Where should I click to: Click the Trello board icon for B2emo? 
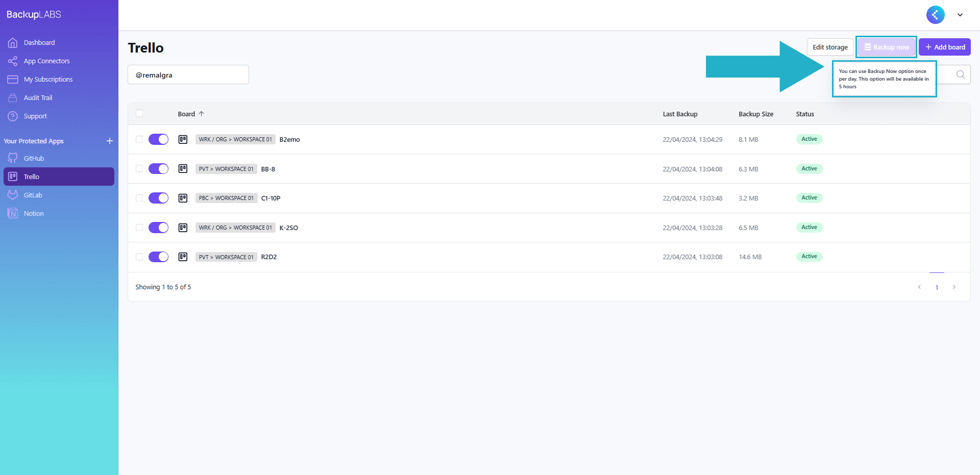point(183,139)
